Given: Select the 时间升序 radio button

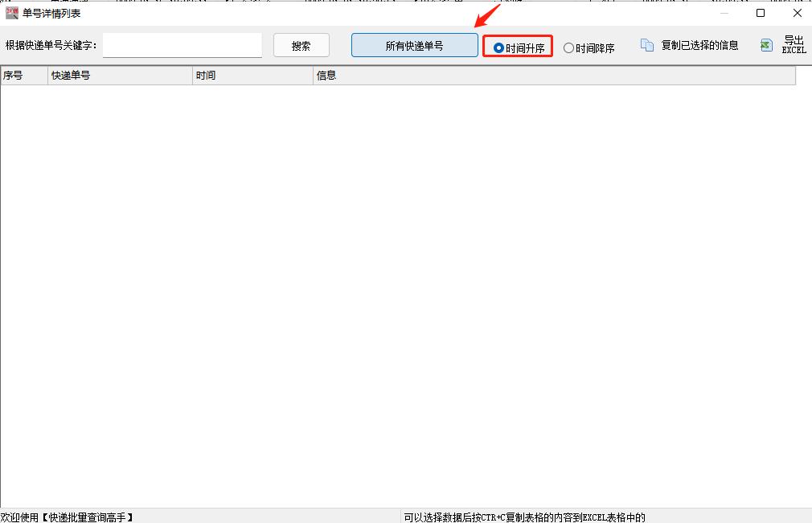Looking at the screenshot, I should point(519,48).
